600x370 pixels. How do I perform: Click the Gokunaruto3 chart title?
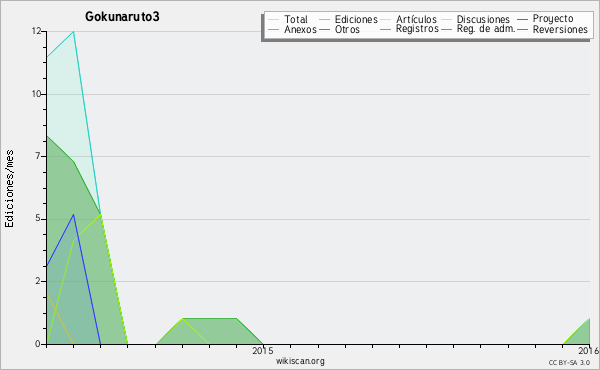click(122, 17)
